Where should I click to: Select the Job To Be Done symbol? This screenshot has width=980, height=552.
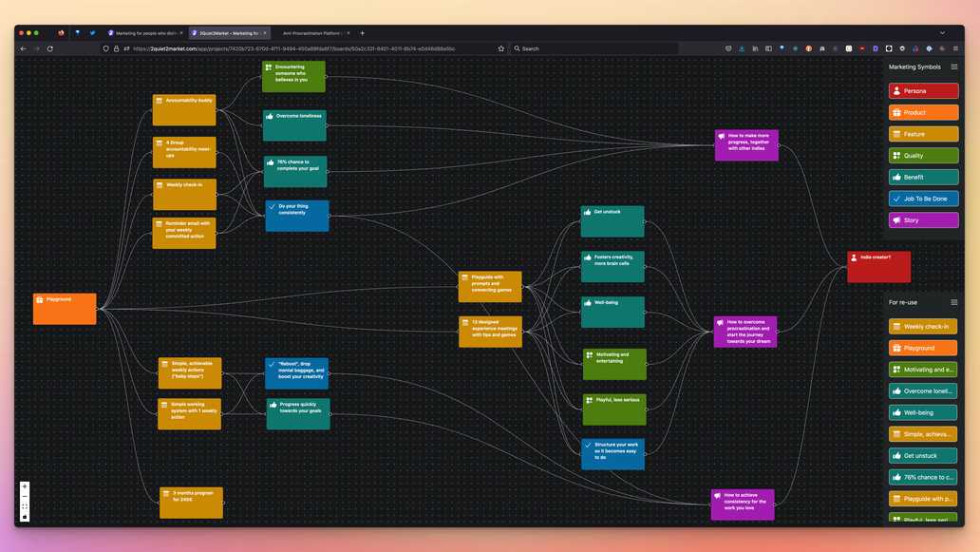(923, 199)
